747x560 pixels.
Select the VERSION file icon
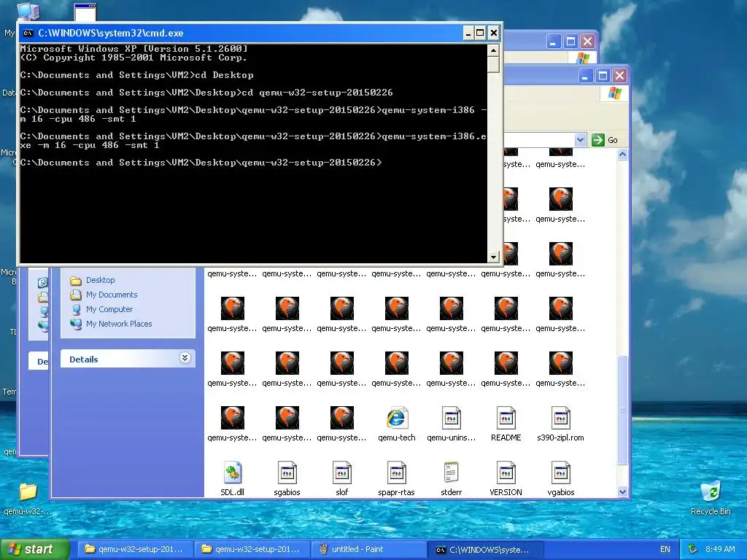click(506, 472)
